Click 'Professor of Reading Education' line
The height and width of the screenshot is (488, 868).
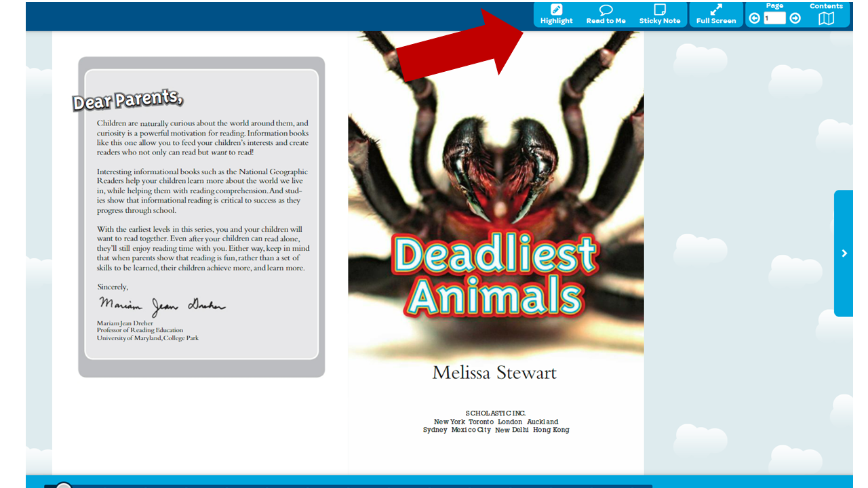pos(140,331)
